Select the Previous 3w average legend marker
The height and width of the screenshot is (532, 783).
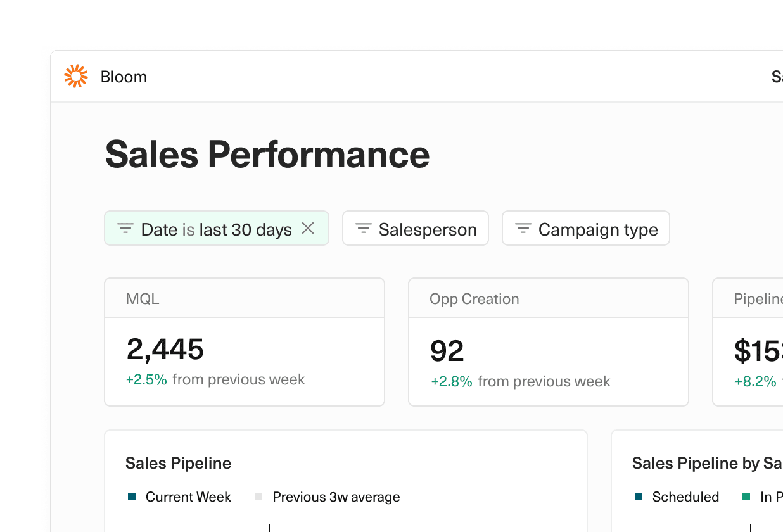click(258, 497)
